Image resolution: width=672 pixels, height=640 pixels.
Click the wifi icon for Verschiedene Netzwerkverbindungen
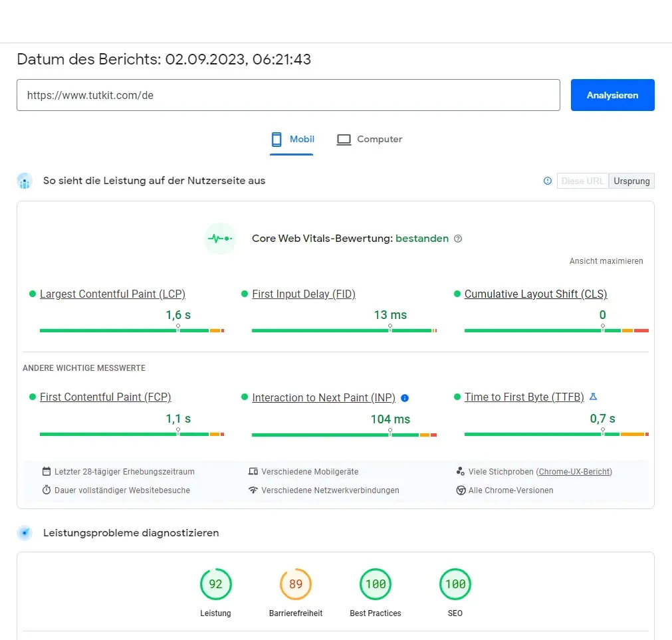pyautogui.click(x=253, y=490)
